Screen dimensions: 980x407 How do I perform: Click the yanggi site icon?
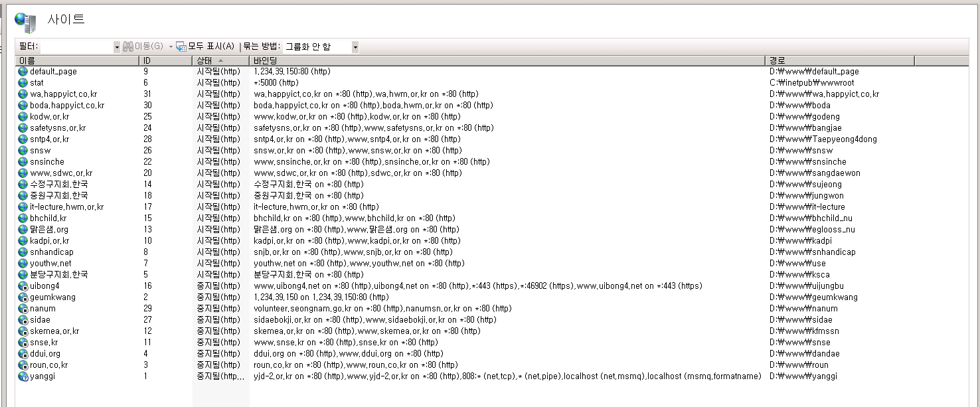click(x=23, y=376)
